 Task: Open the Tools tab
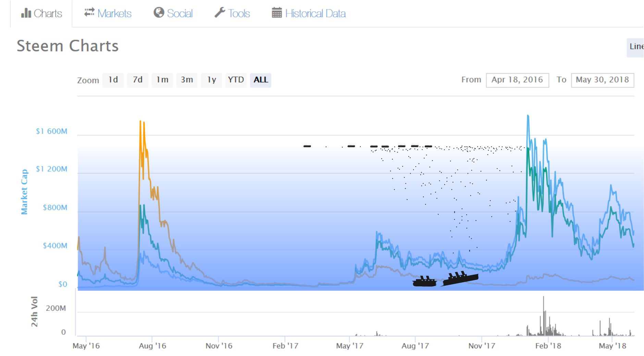(232, 13)
